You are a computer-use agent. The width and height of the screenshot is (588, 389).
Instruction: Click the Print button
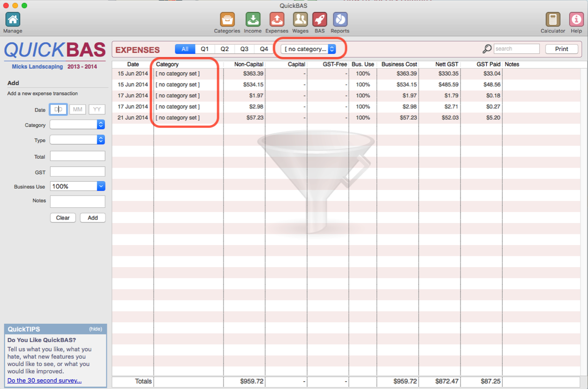tap(561, 49)
